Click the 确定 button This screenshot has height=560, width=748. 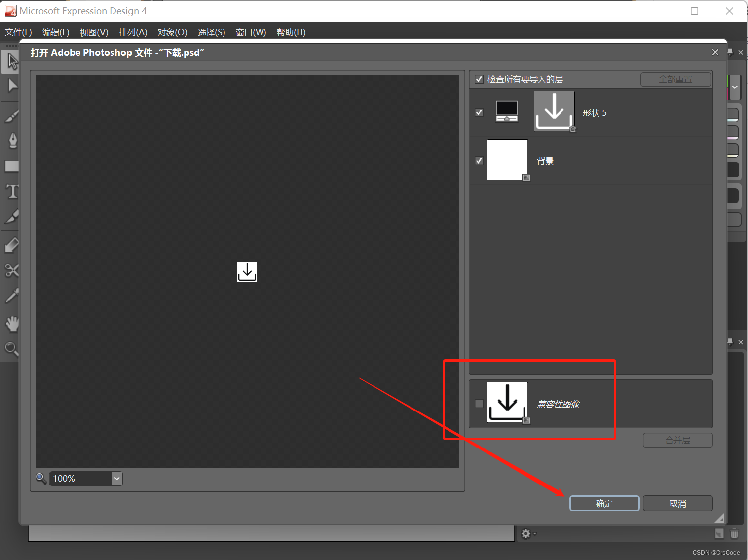604,503
